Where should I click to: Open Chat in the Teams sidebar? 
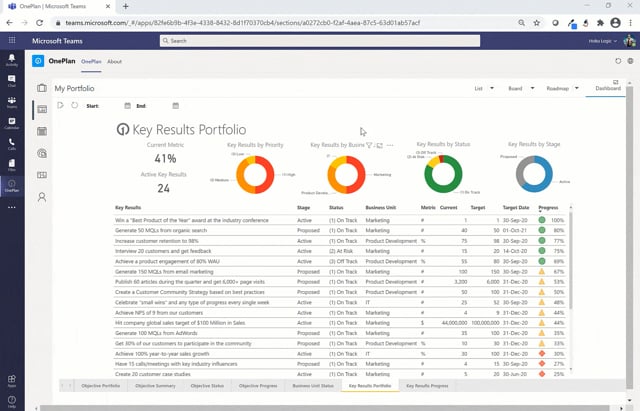coord(12,81)
